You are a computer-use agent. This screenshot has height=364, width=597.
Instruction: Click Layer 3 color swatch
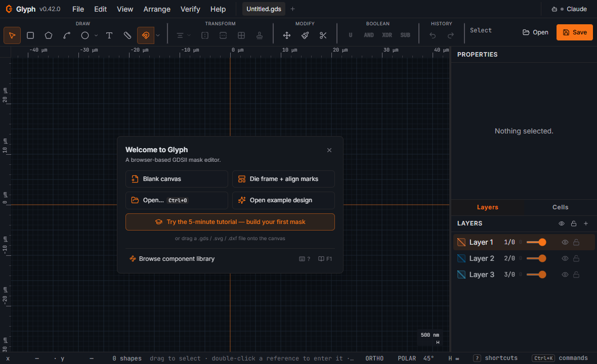pyautogui.click(x=461, y=275)
